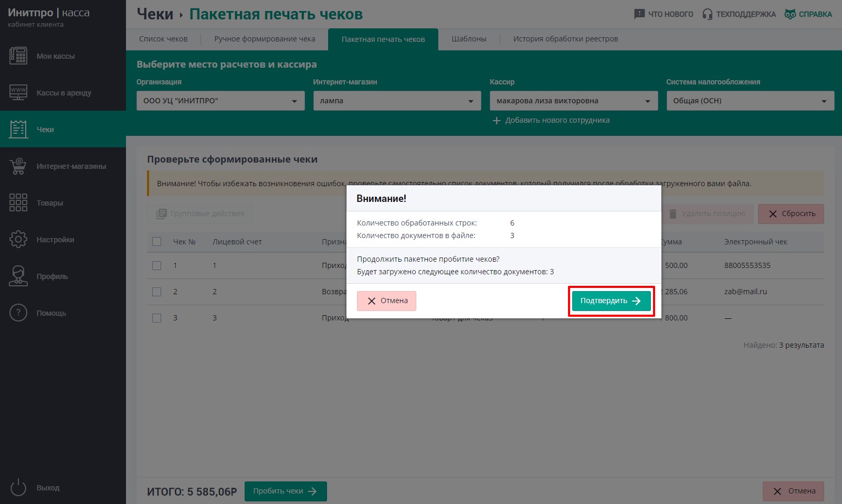The image size is (842, 504).
Task: Click the Инитпро касса logo
Action: (48, 16)
